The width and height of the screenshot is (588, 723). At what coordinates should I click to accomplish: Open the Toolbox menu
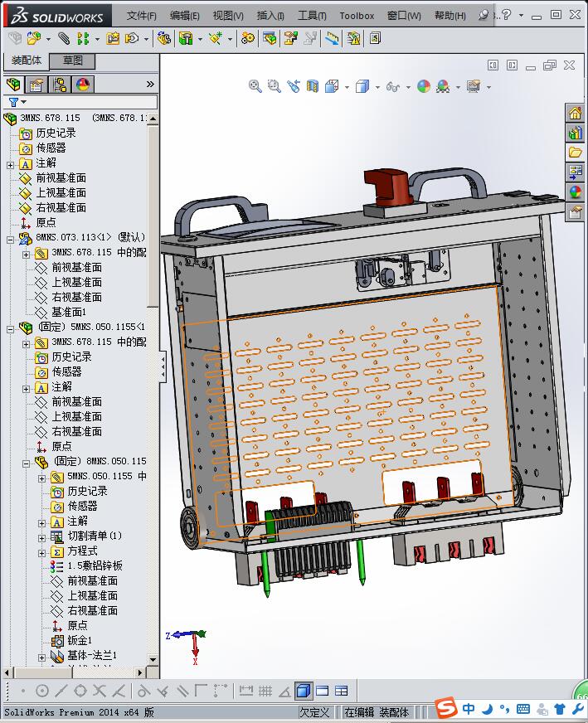tap(357, 16)
